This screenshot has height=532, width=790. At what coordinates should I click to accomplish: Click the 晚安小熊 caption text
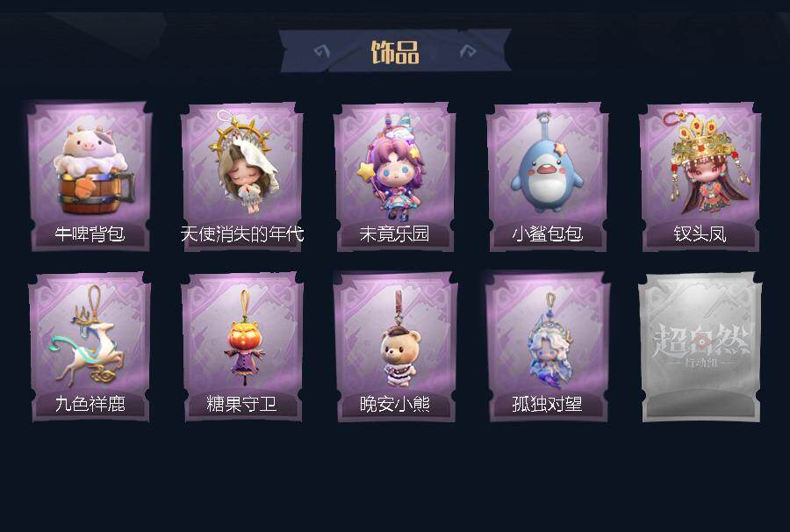tap(394, 404)
